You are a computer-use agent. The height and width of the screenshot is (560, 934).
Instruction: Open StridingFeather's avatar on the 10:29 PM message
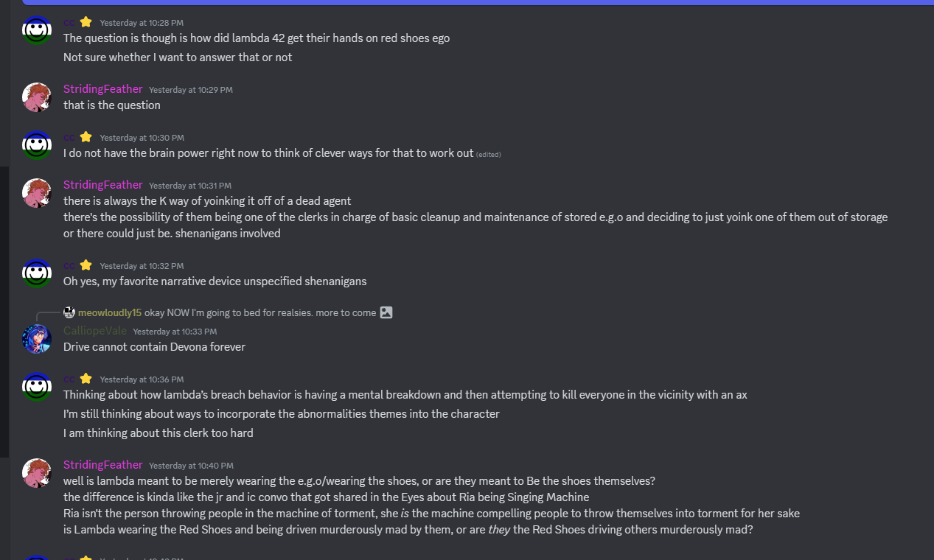point(37,97)
